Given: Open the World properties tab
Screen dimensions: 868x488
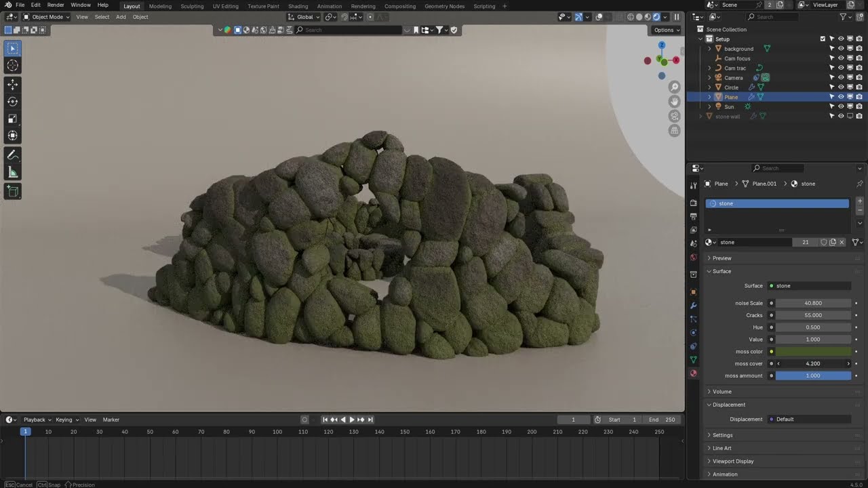Looking at the screenshot, I should [x=693, y=258].
